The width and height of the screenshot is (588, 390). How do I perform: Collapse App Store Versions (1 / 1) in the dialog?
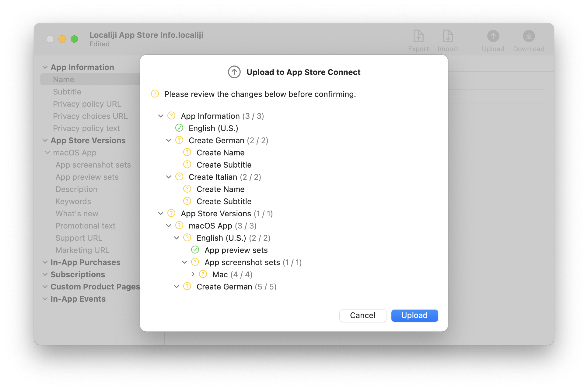point(161,214)
